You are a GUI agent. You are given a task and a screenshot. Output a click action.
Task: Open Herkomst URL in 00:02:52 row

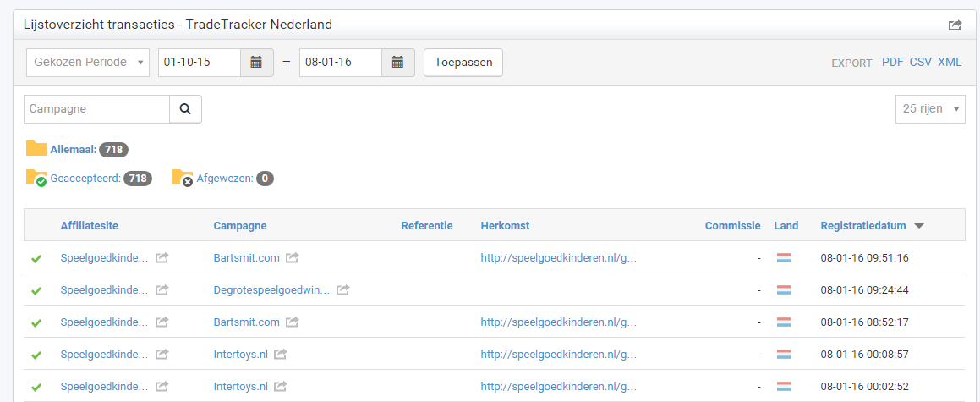(559, 387)
